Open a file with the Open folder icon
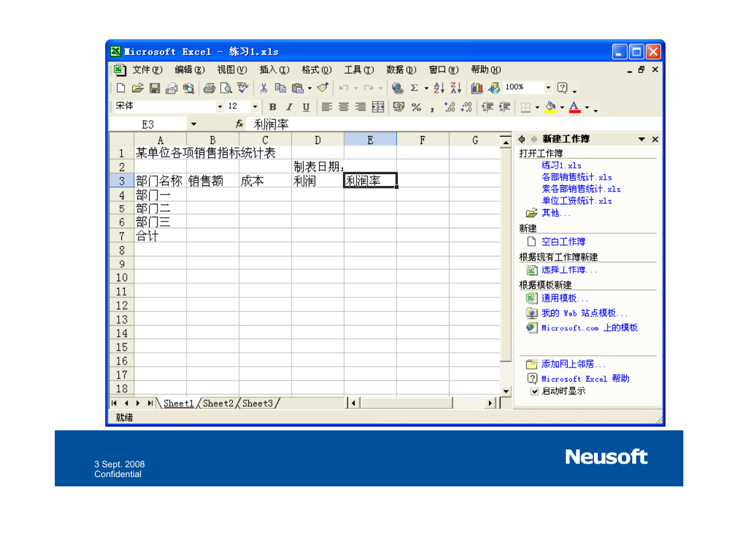The width and height of the screenshot is (756, 535). 138,88
